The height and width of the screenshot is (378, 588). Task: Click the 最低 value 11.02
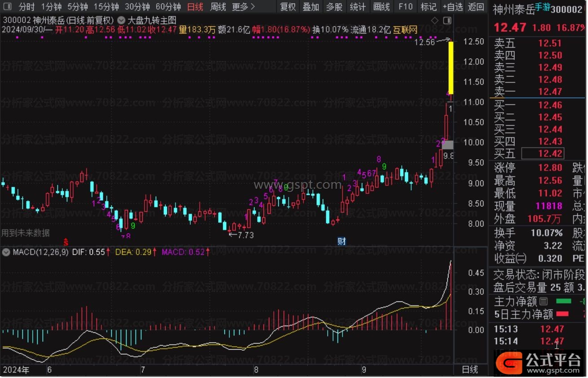pyautogui.click(x=550, y=194)
